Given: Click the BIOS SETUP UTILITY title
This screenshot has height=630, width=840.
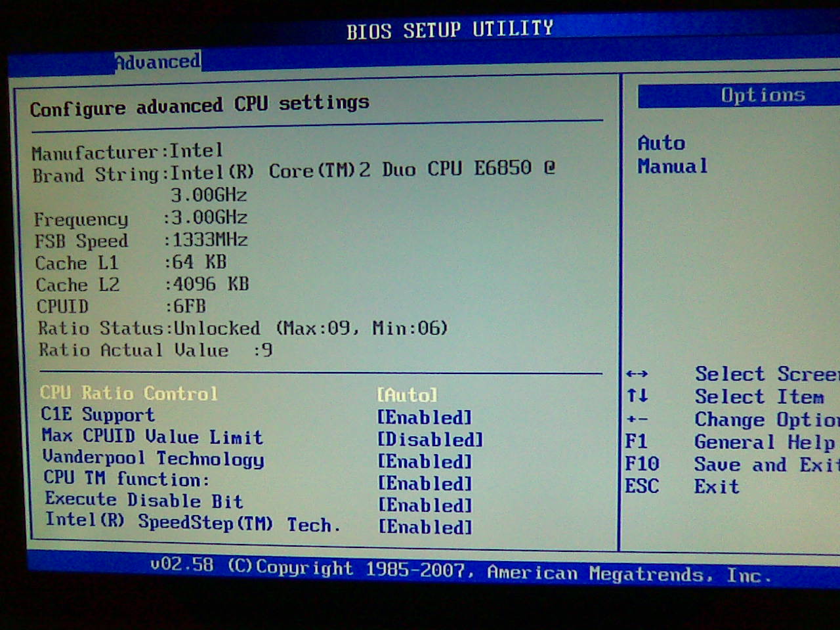Looking at the screenshot, I should tap(450, 30).
